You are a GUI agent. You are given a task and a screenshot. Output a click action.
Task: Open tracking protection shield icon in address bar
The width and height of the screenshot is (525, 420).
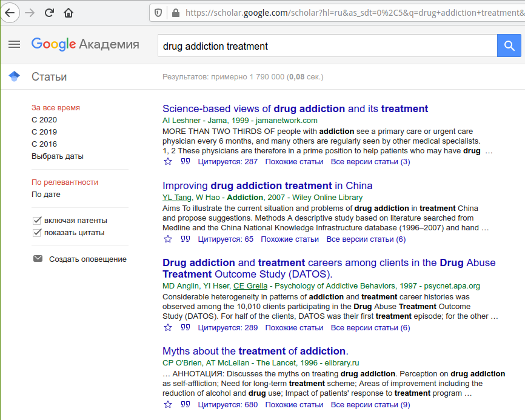click(x=158, y=13)
